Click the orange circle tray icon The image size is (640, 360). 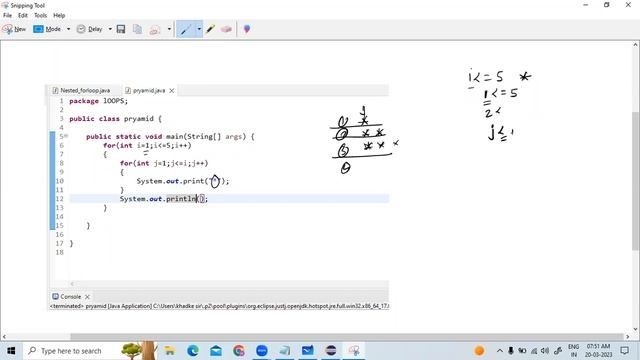click(479, 351)
